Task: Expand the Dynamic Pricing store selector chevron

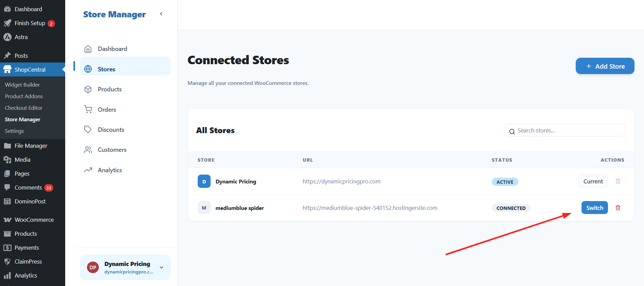Action: (x=162, y=267)
